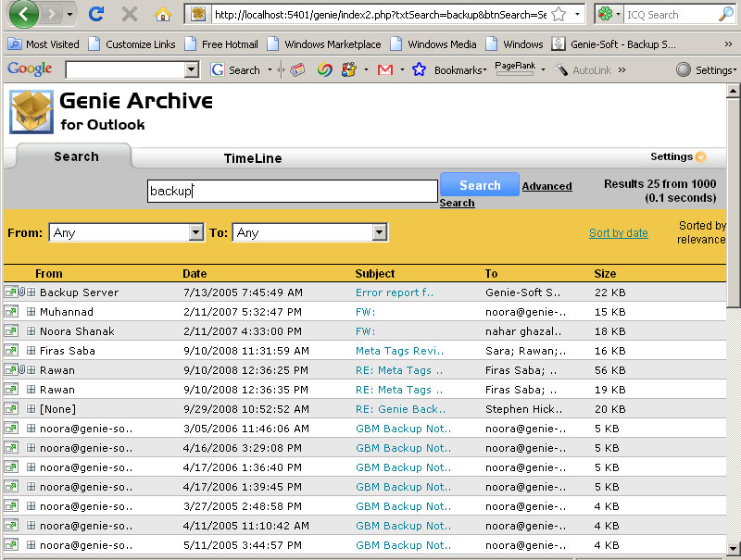The width and height of the screenshot is (741, 560).
Task: Open the Google search box dropdown arrow
Action: pos(191,69)
